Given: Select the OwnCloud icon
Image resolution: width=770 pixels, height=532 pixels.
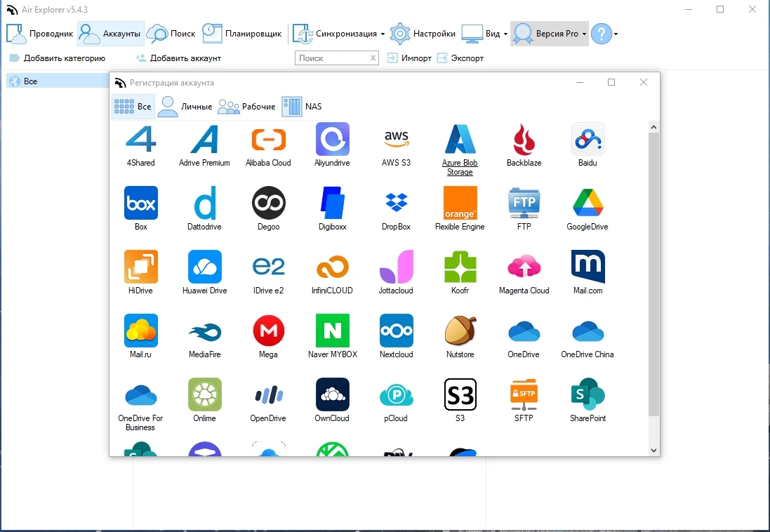Looking at the screenshot, I should [333, 394].
